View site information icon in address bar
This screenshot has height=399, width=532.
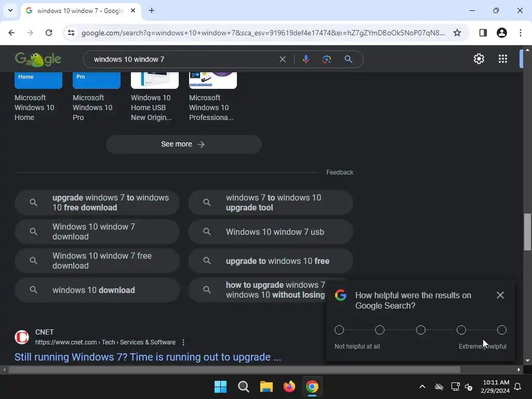[71, 33]
